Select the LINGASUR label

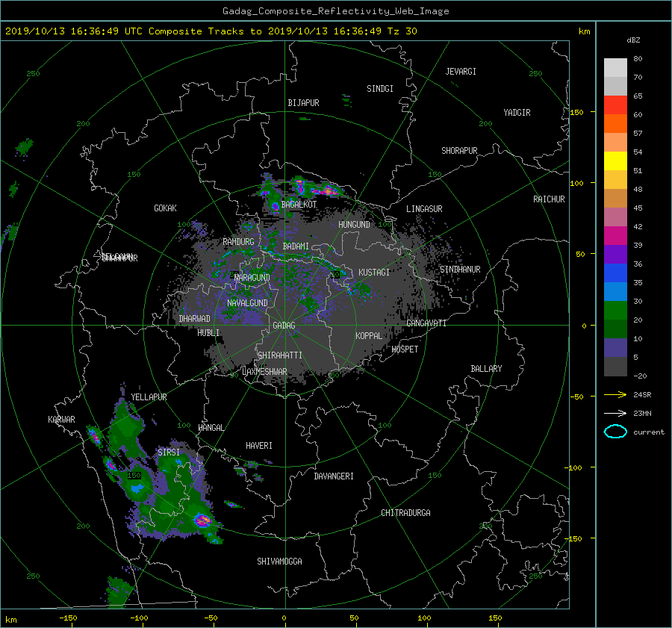pyautogui.click(x=424, y=209)
